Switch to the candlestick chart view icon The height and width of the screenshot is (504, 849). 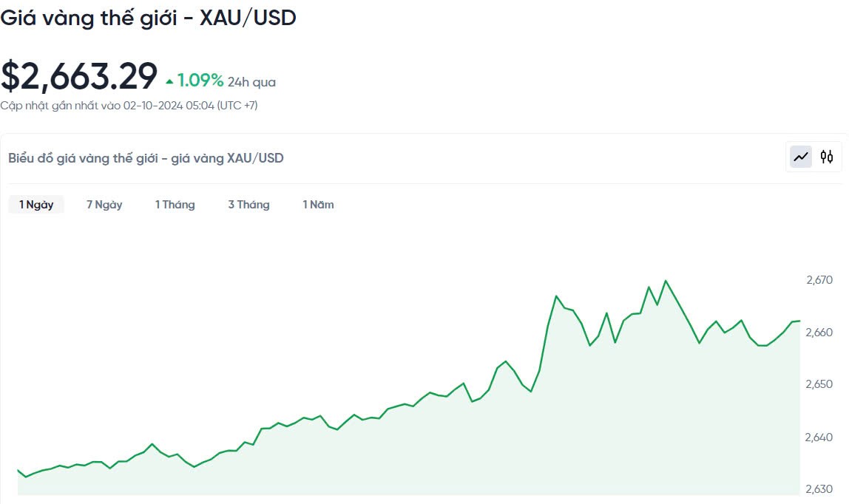[827, 157]
